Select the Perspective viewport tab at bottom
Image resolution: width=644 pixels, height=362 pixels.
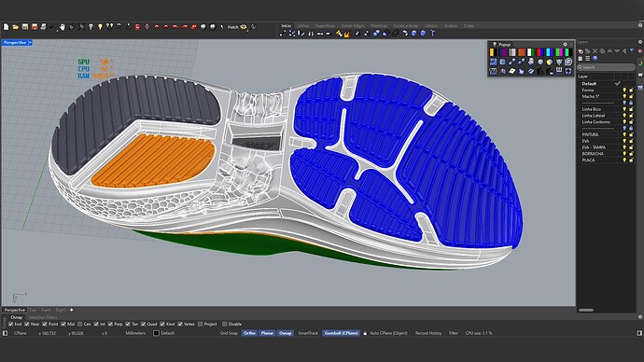coord(15,310)
